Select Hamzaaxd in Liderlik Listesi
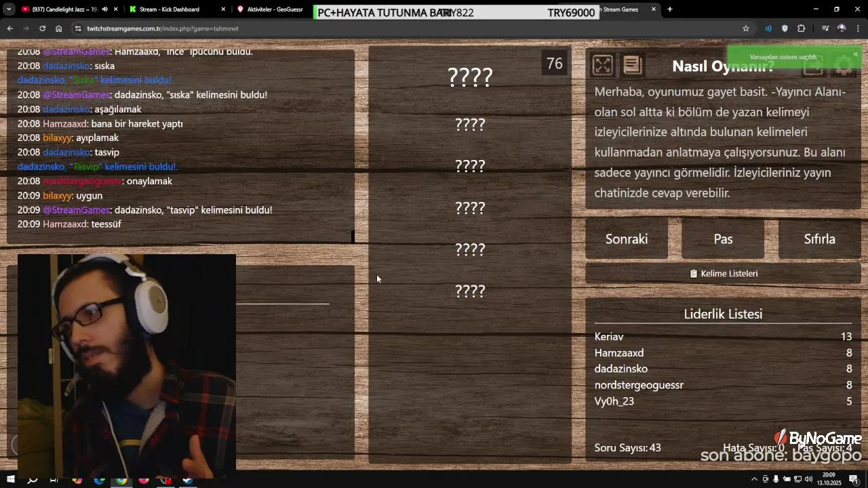This screenshot has height=488, width=868. 619,352
